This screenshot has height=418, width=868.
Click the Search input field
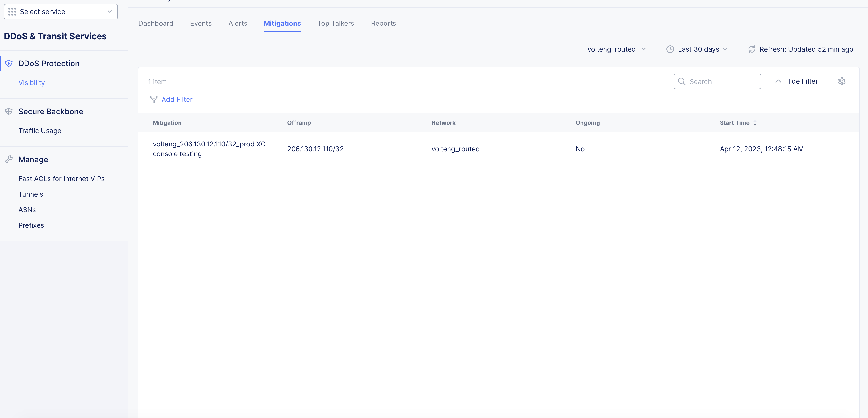coord(721,81)
